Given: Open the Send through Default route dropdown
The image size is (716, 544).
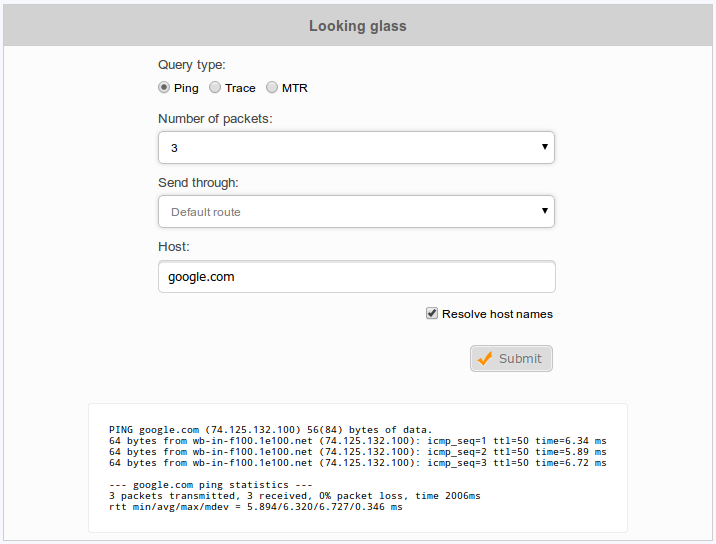Looking at the screenshot, I should pos(356,211).
